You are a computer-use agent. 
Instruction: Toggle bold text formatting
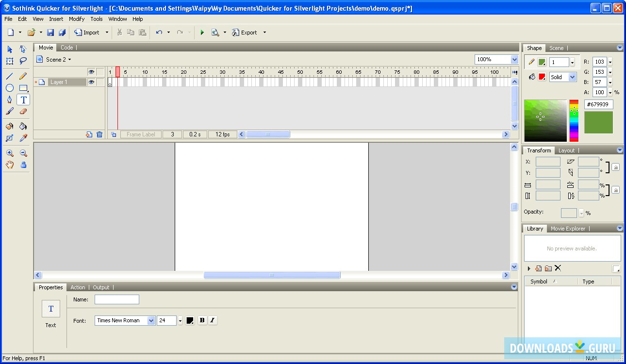tap(202, 320)
